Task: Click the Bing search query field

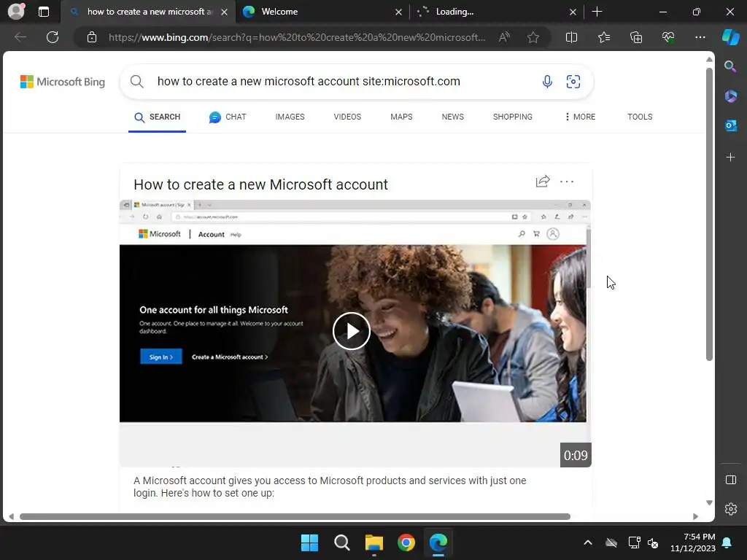Action: 309,82
